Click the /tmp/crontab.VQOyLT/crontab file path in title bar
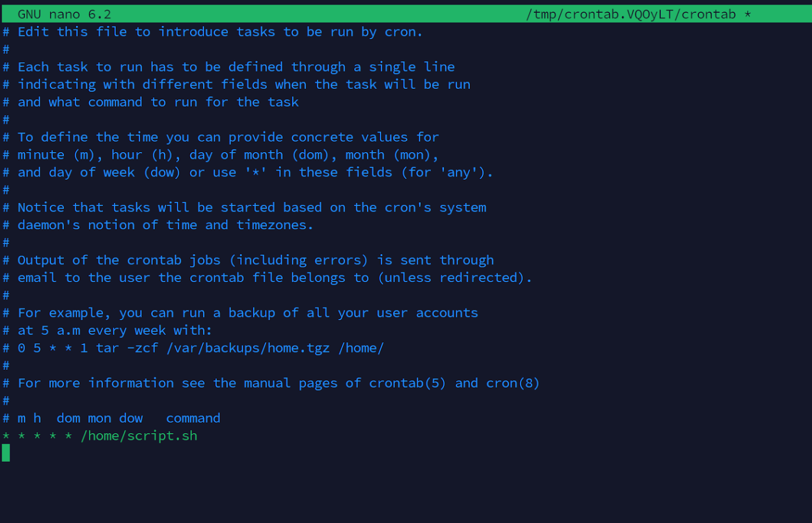 pyautogui.click(x=631, y=14)
